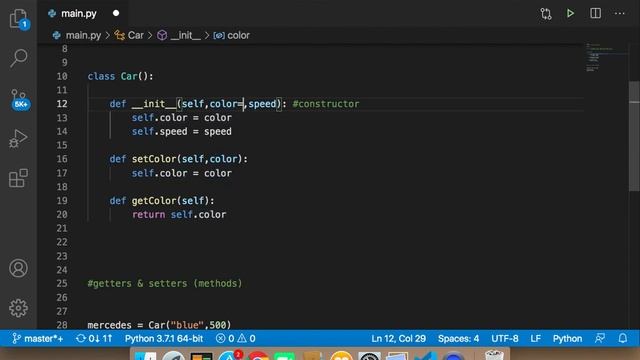
Task: Click '#getters & setters (methods)' comment
Action: coord(164,283)
